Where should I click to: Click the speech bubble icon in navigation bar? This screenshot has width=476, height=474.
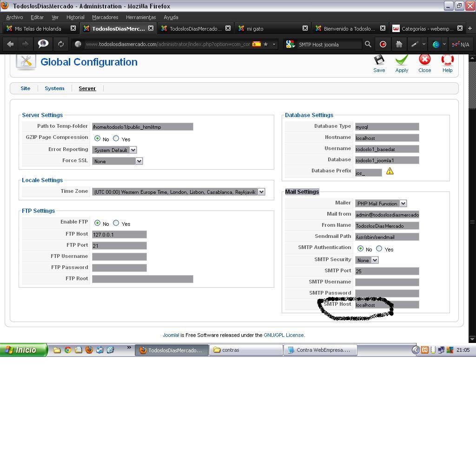coord(43,44)
